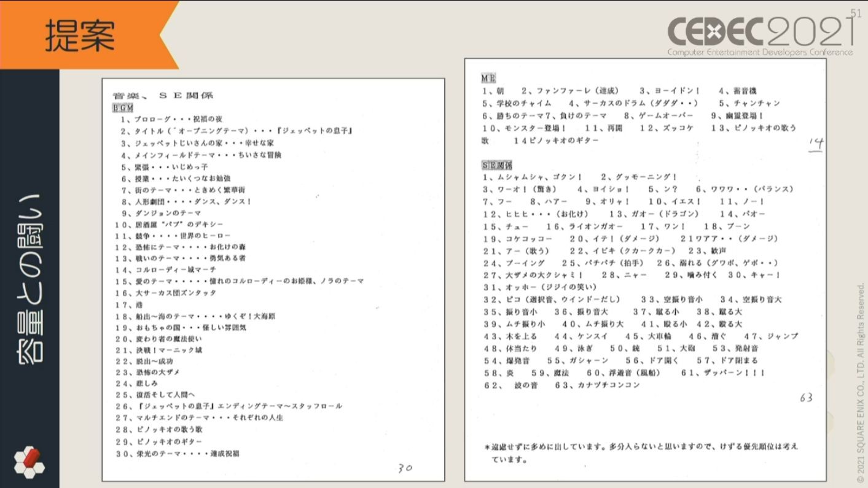Click the handwritten number 63
Image resolution: width=868 pixels, height=488 pixels.
pos(806,398)
